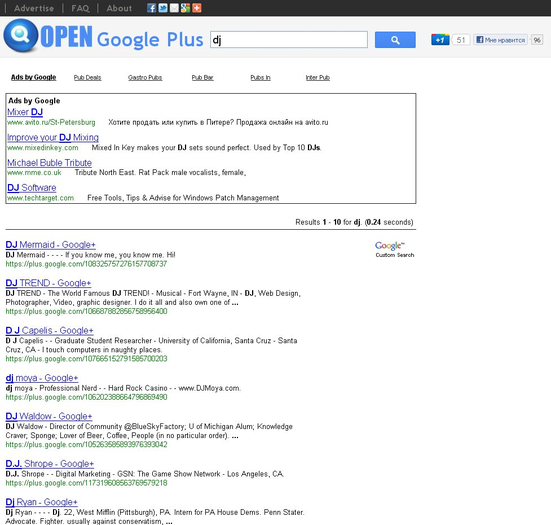
Task: Click the dj moya plus.google.com URL
Action: coord(86,397)
